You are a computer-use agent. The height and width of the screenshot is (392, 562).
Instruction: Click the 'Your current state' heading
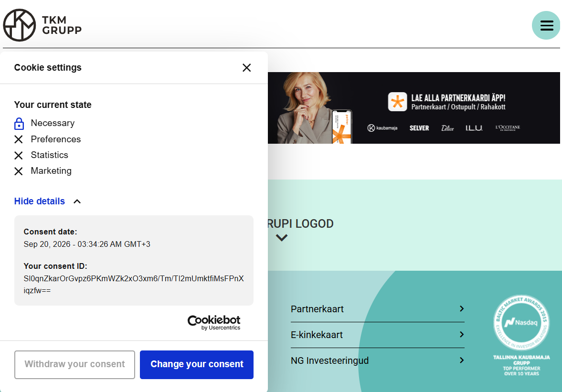pyautogui.click(x=53, y=105)
